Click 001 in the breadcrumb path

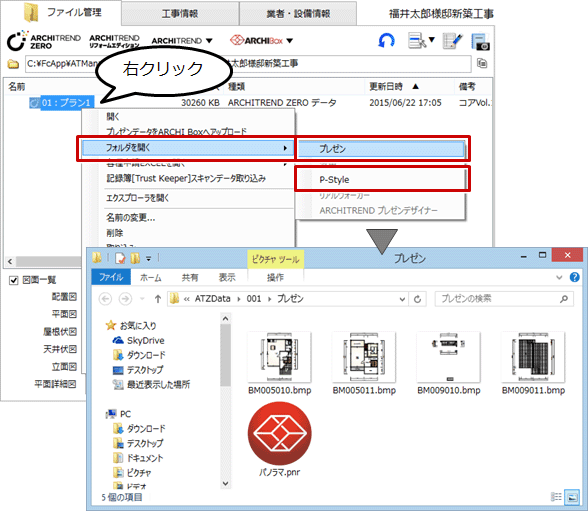click(x=254, y=299)
